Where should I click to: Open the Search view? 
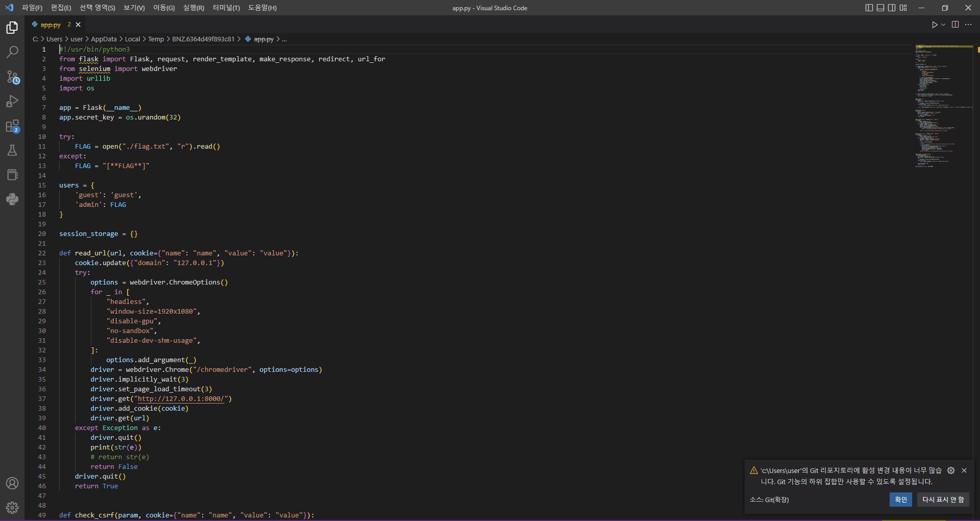click(12, 52)
